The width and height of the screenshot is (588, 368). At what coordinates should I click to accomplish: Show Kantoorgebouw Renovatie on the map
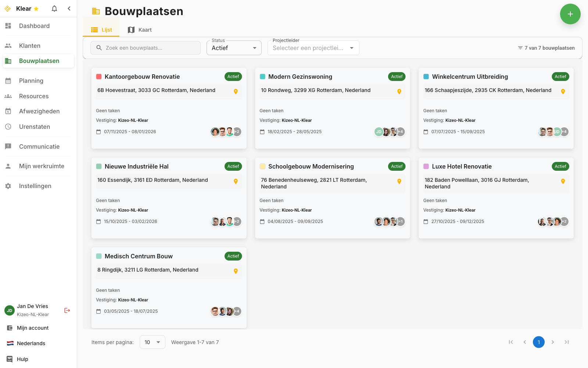[x=236, y=92]
